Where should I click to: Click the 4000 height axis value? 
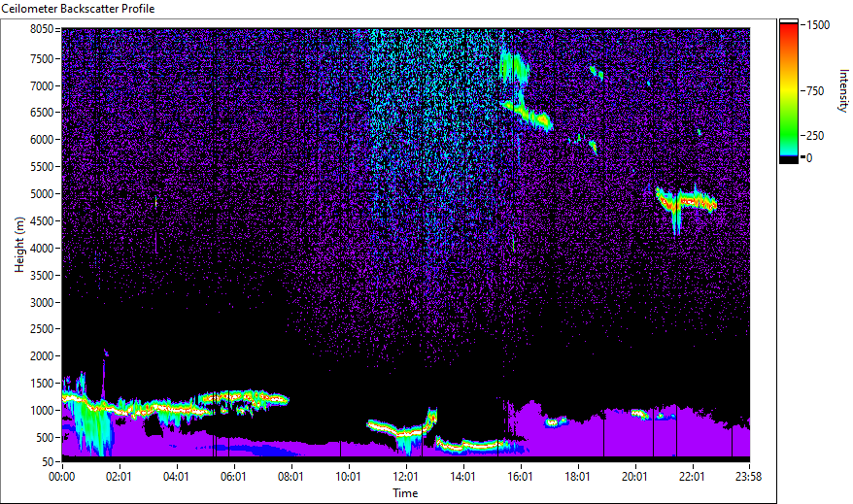(x=42, y=249)
